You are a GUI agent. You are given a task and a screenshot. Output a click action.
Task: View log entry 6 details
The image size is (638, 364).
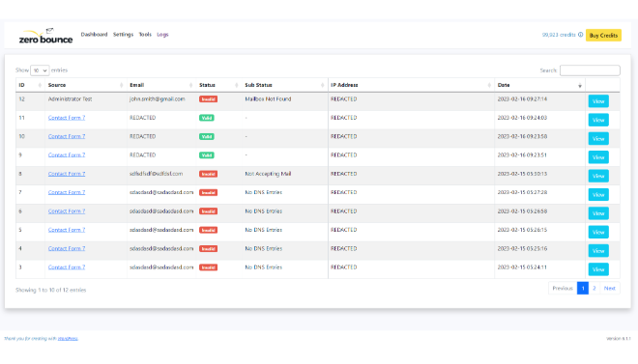click(598, 213)
